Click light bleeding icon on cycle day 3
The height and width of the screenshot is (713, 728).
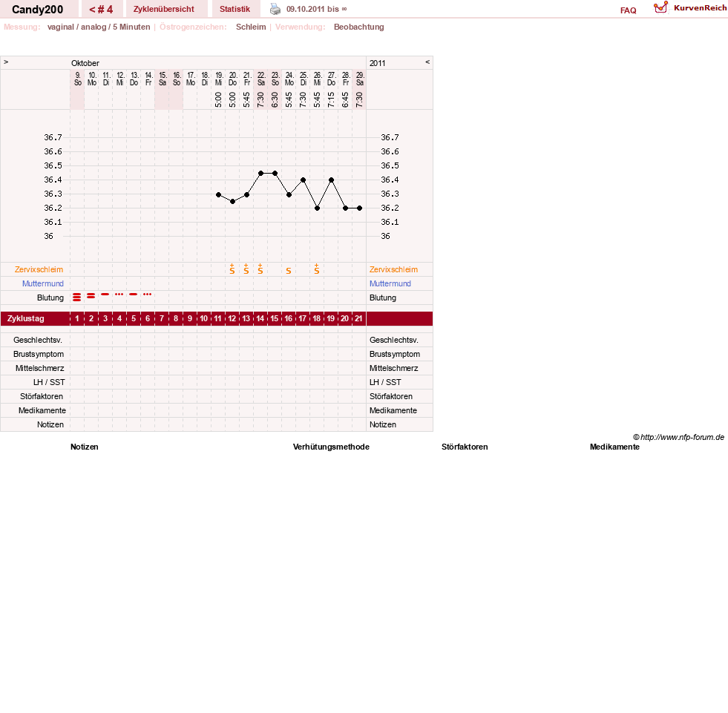105,295
